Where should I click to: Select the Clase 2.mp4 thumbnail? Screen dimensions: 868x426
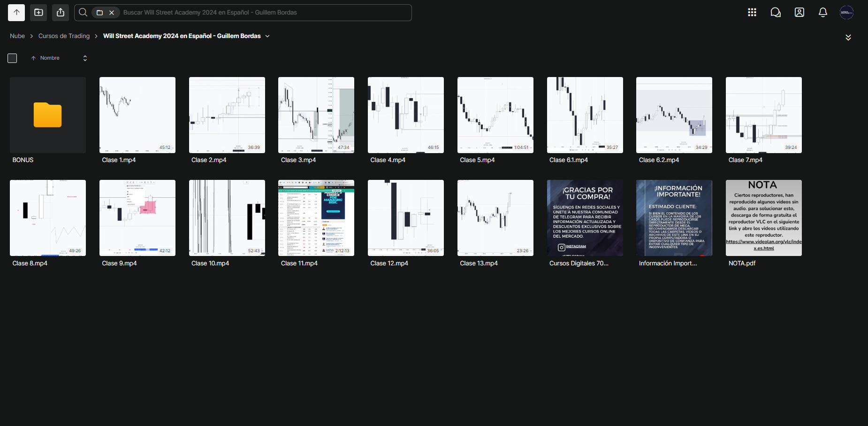pos(227,115)
